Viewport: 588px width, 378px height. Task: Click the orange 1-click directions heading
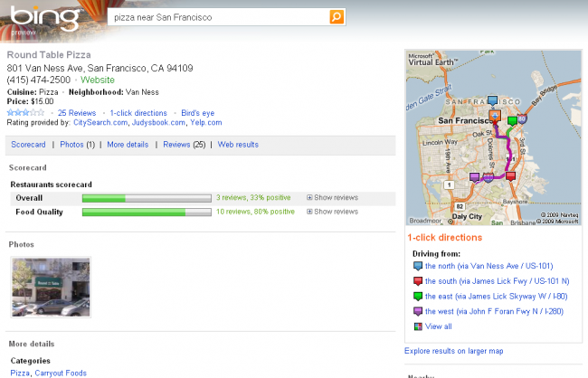pos(445,237)
